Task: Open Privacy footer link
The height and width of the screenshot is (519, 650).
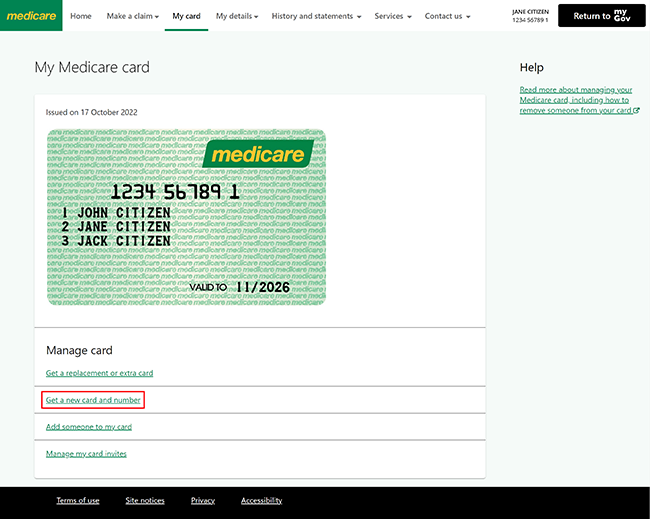Action: (203, 500)
